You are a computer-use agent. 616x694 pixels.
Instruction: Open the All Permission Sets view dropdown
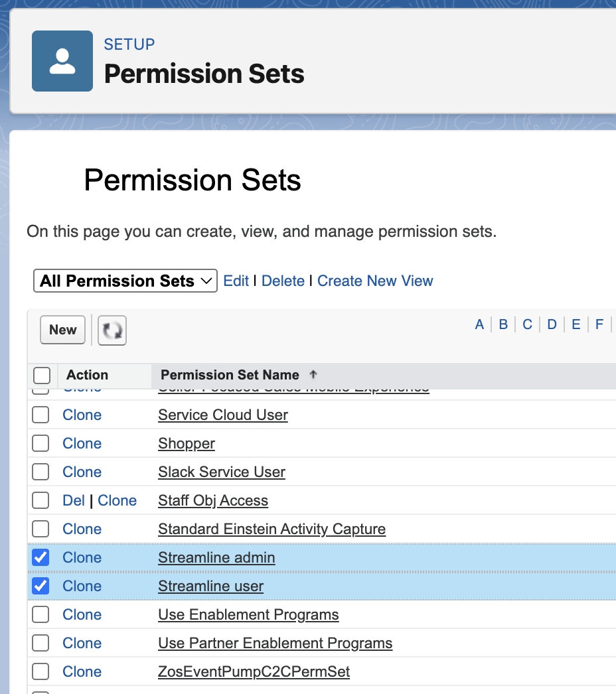point(125,281)
